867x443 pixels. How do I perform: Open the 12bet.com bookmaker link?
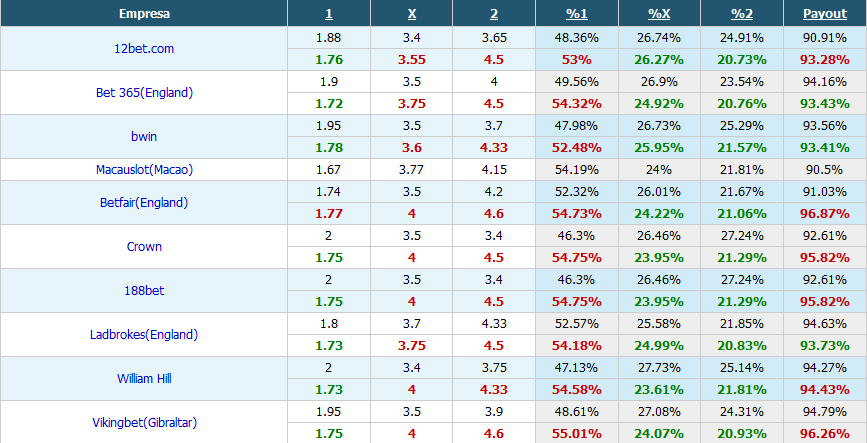point(144,49)
